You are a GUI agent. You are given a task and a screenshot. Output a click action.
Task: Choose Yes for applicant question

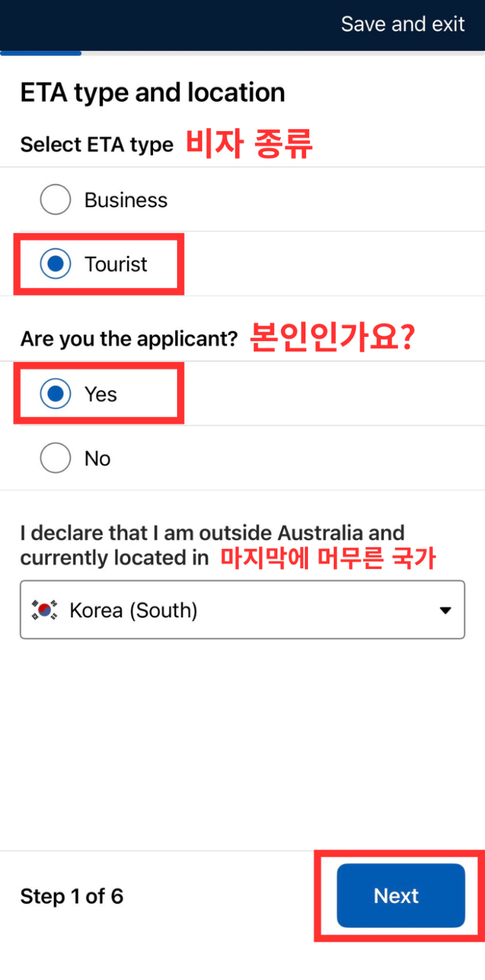point(55,394)
